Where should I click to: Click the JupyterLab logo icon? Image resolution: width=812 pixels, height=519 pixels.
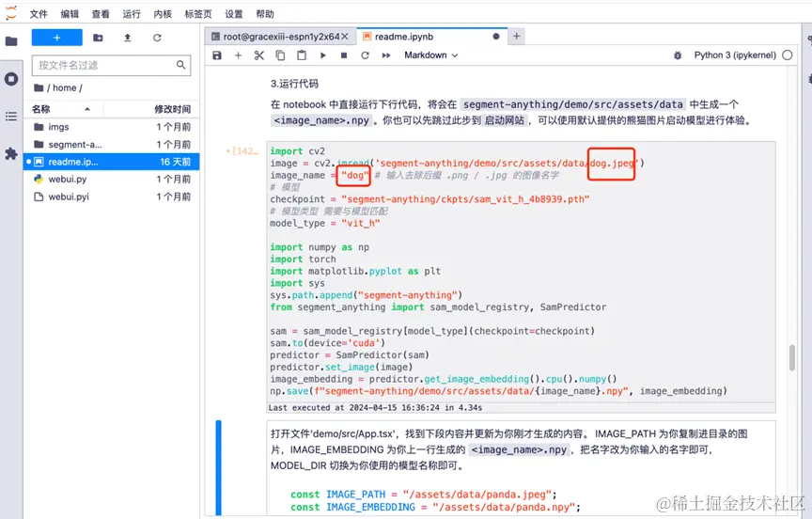click(11, 13)
